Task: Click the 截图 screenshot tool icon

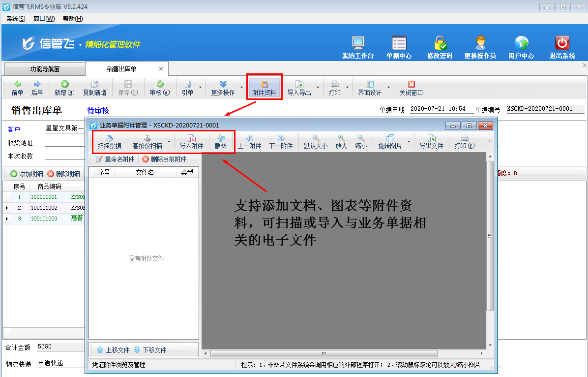Action: pos(220,141)
